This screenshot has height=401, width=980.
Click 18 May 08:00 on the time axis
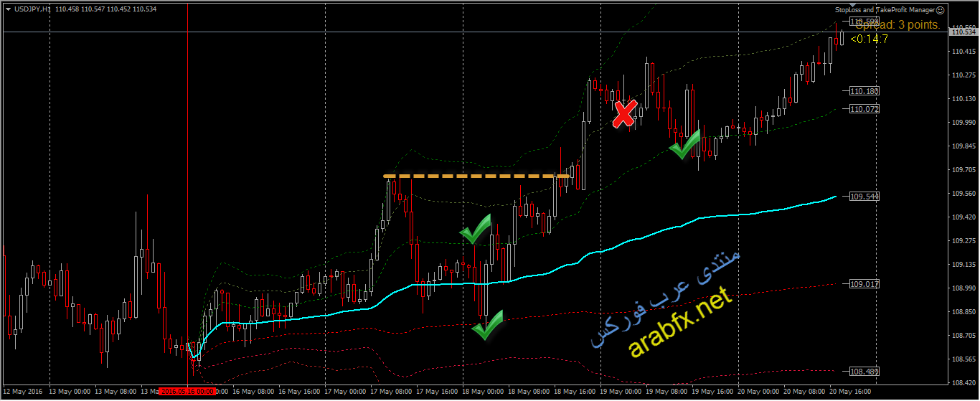click(529, 392)
